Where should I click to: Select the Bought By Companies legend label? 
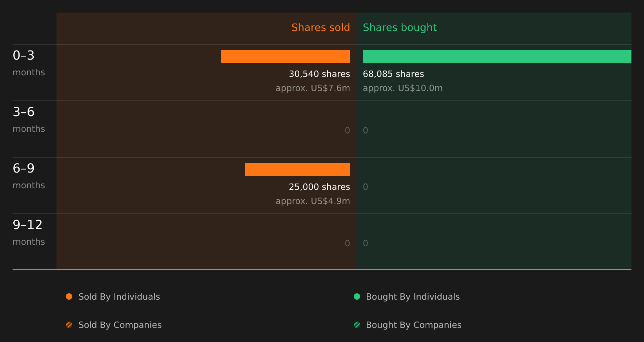[413, 325]
